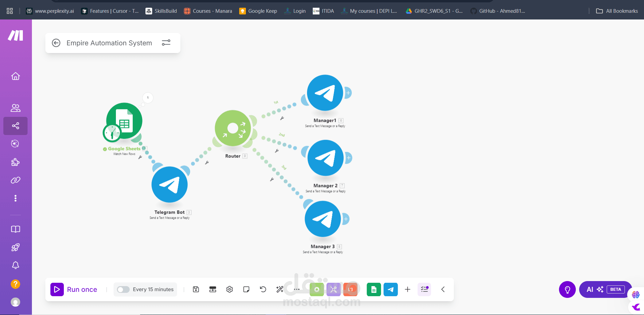Save the scenario with the disk icon

[x=196, y=289]
